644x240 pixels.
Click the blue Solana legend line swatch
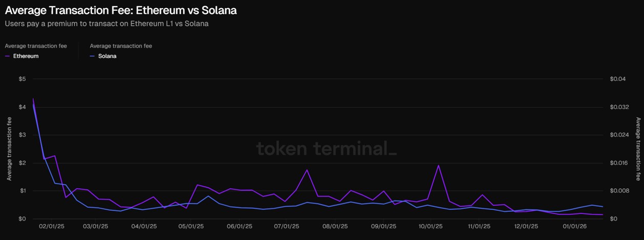click(x=92, y=56)
